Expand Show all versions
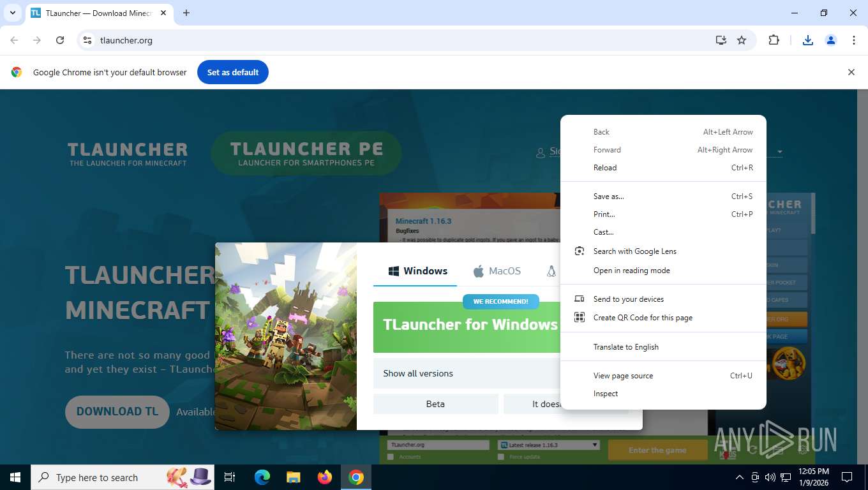The height and width of the screenshot is (490, 868). coord(468,373)
